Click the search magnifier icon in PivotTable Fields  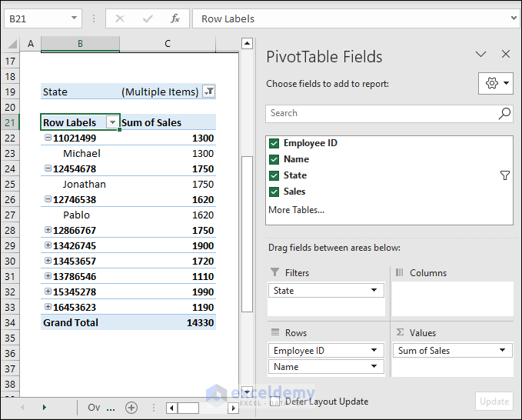[504, 113]
